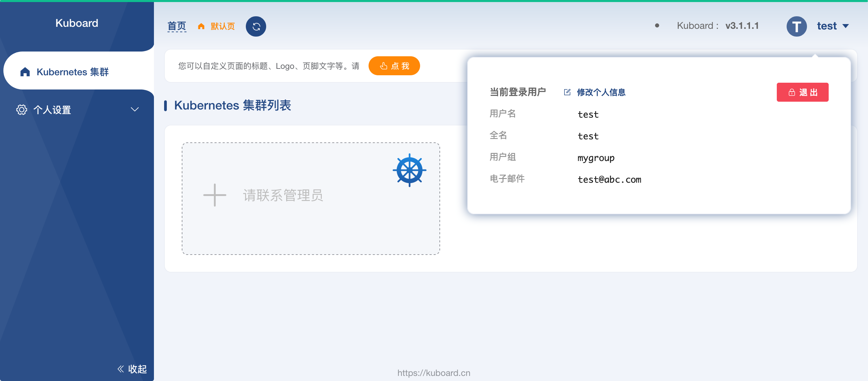Viewport: 868px width, 381px height.
Task: Expand the 个人设置 chevron arrow
Action: point(135,109)
